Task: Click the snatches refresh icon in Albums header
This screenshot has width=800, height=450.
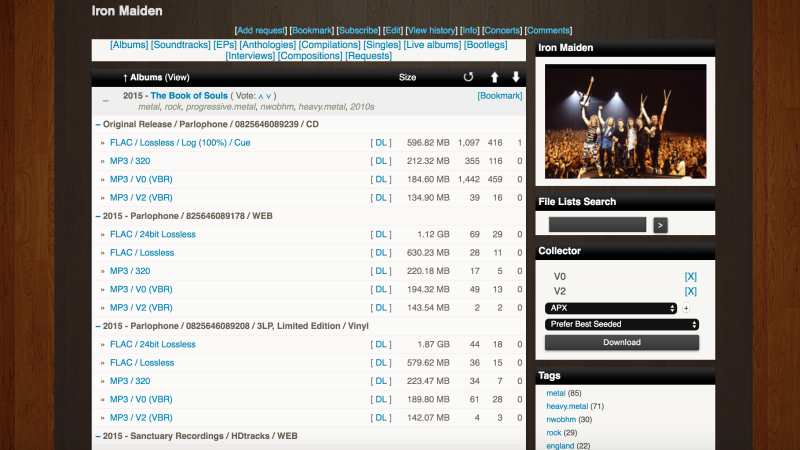Action: (x=468, y=77)
